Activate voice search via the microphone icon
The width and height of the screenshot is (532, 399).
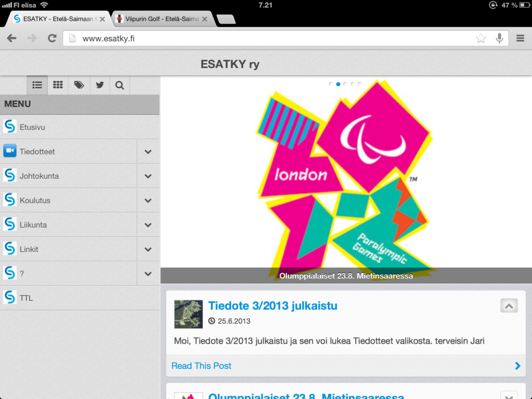499,38
